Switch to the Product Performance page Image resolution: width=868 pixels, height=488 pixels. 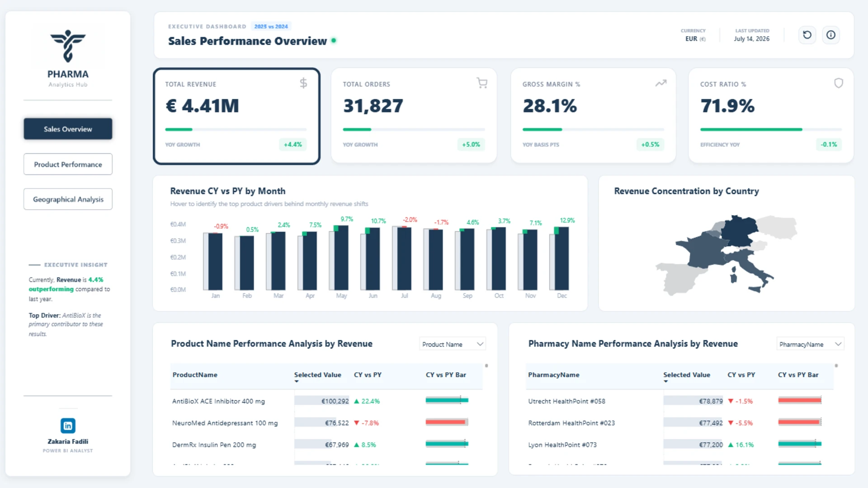point(68,164)
